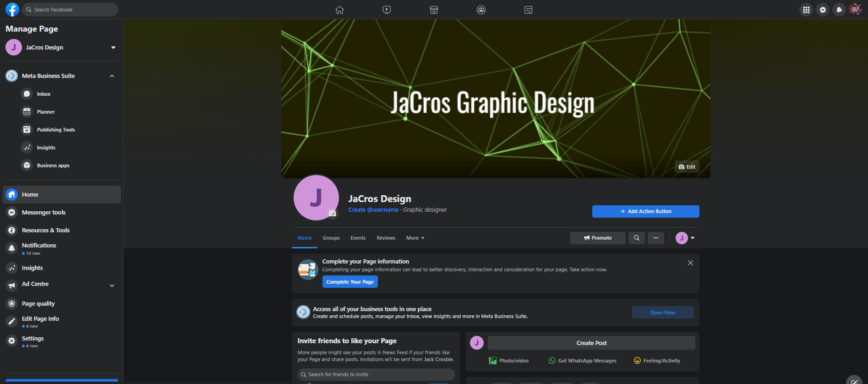Open Page quality in sidebar
The width and height of the screenshot is (868, 384).
[x=62, y=304]
